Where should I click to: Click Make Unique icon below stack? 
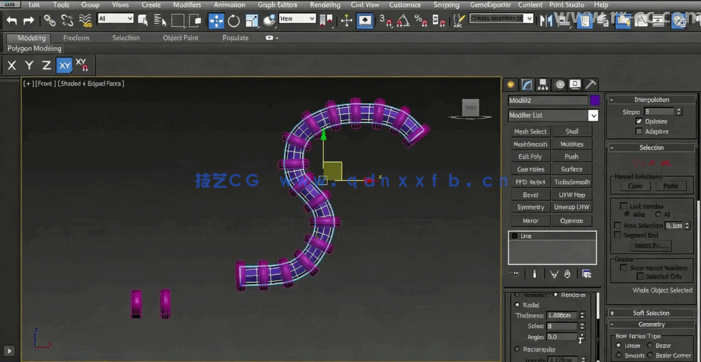[554, 274]
